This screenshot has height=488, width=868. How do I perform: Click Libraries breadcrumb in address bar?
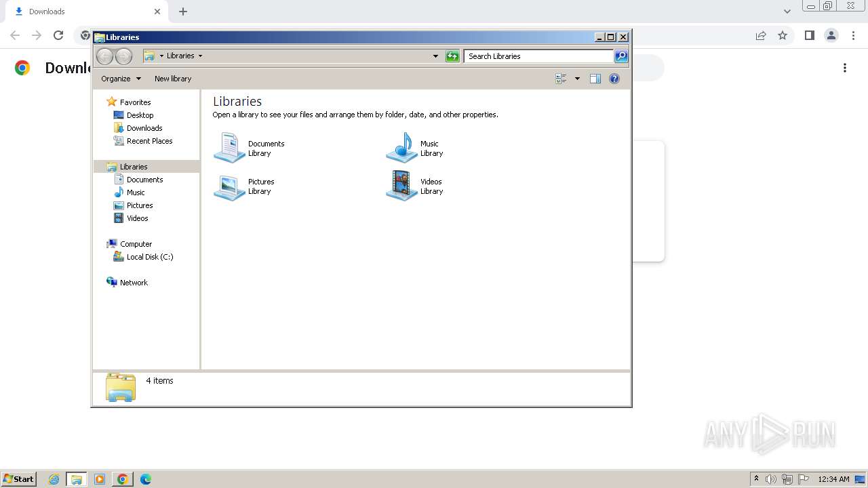pyautogui.click(x=180, y=56)
